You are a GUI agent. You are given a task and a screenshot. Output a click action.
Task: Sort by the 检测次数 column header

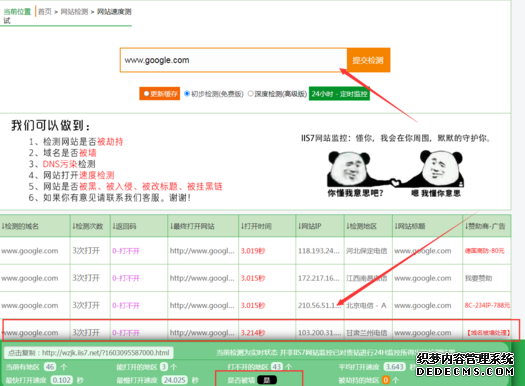[88, 226]
